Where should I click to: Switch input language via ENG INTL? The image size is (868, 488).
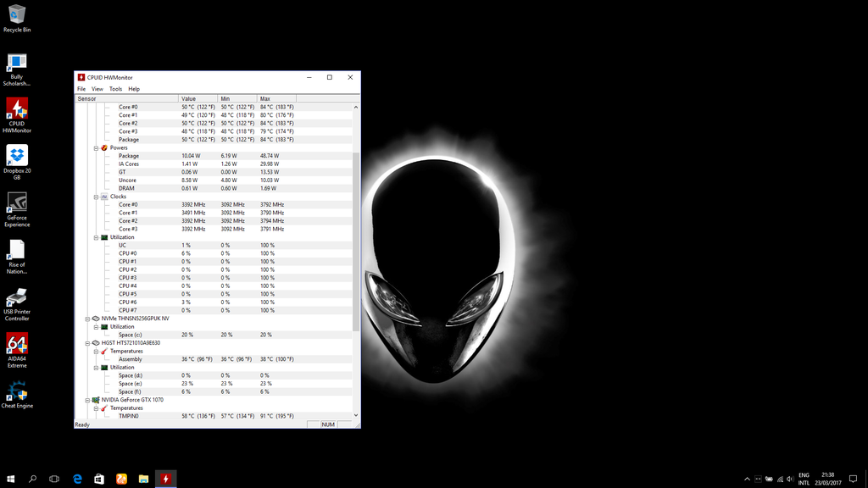point(804,479)
